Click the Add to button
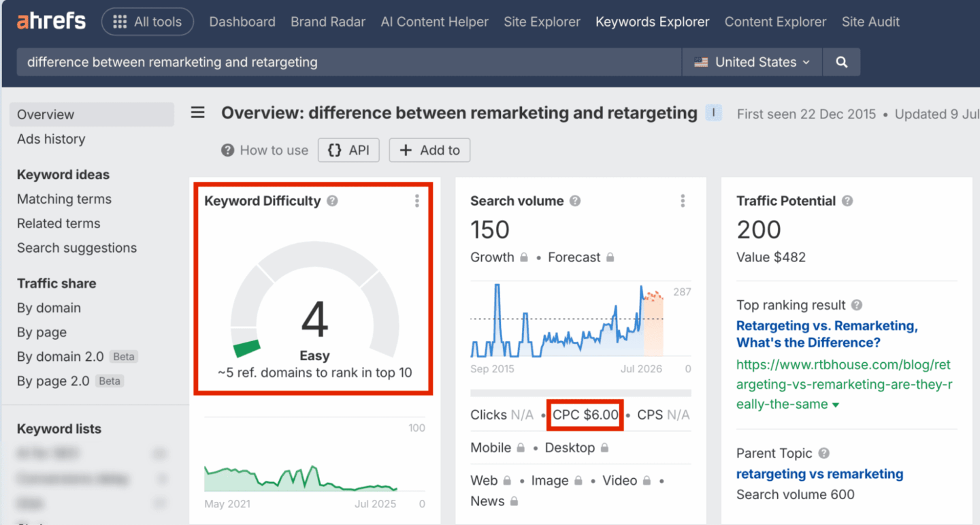980x525 pixels. 429,150
